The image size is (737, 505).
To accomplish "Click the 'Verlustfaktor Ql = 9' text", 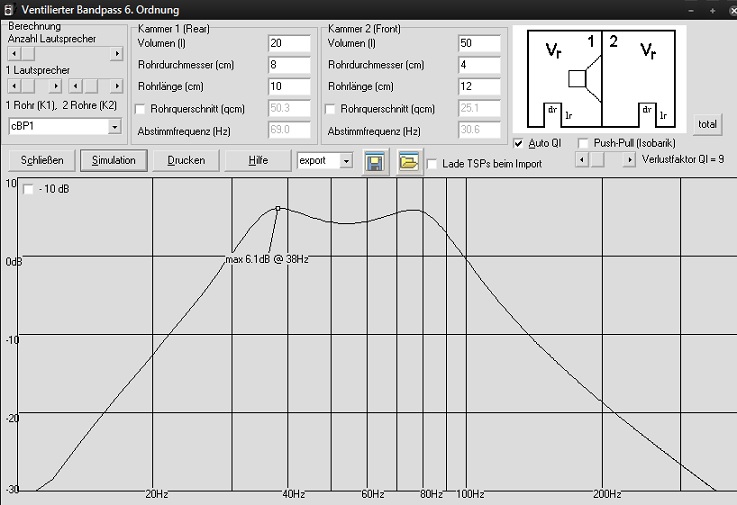I will [x=683, y=159].
